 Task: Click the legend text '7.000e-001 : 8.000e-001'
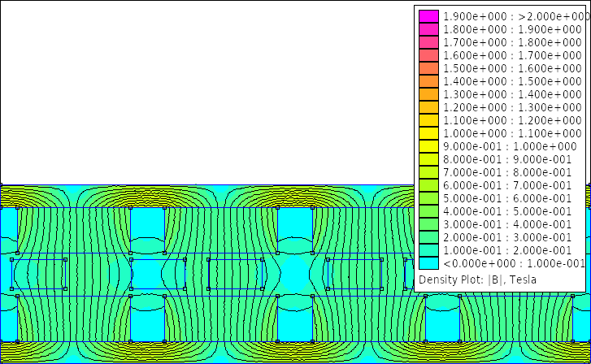point(507,172)
